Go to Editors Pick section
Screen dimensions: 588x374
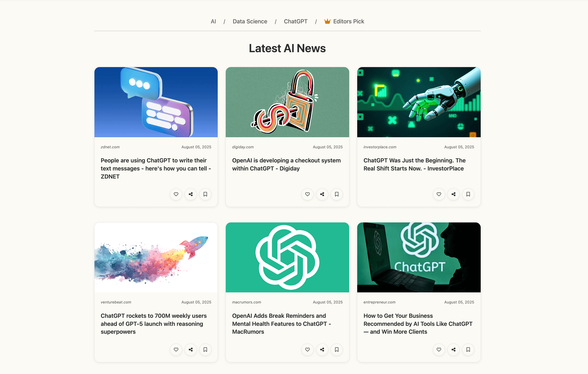pos(344,22)
